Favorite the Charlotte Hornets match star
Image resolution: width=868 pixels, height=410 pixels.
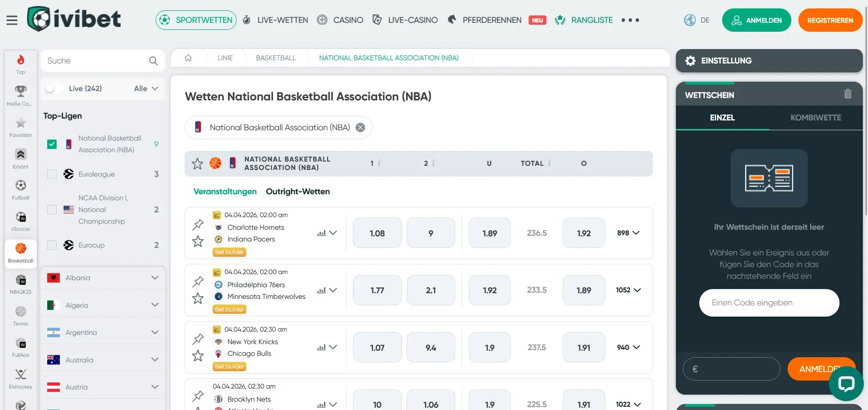click(x=198, y=241)
